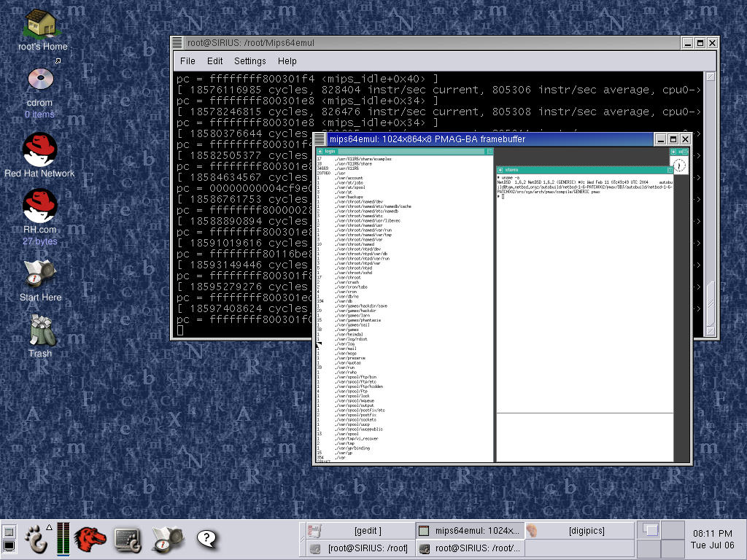Open the cdrom desktop icon
Screen dimensions: 747x560
coord(40,80)
